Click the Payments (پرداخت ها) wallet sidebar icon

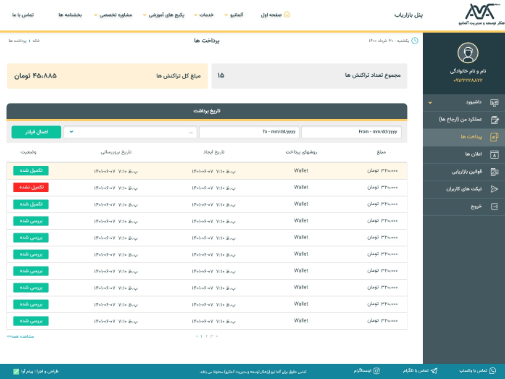(x=494, y=137)
